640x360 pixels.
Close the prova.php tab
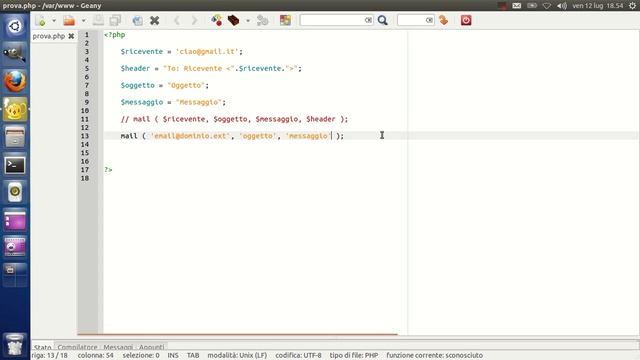[x=71, y=36]
